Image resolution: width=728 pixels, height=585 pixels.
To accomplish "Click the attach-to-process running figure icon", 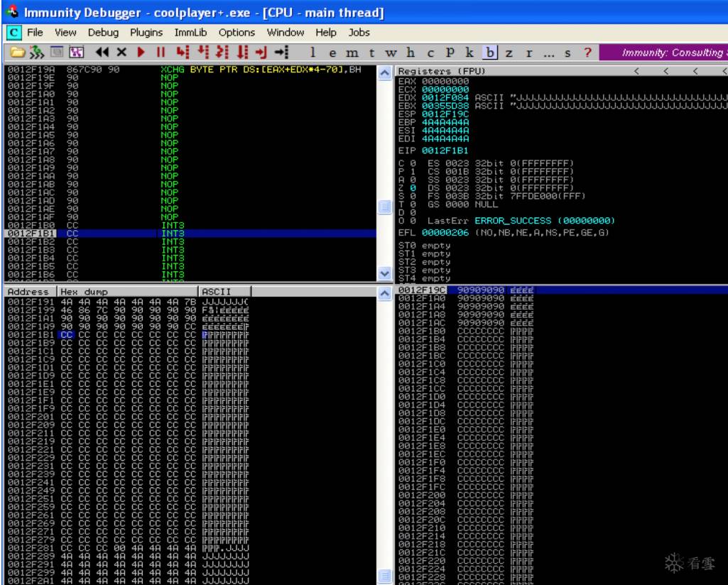I will click(x=37, y=52).
